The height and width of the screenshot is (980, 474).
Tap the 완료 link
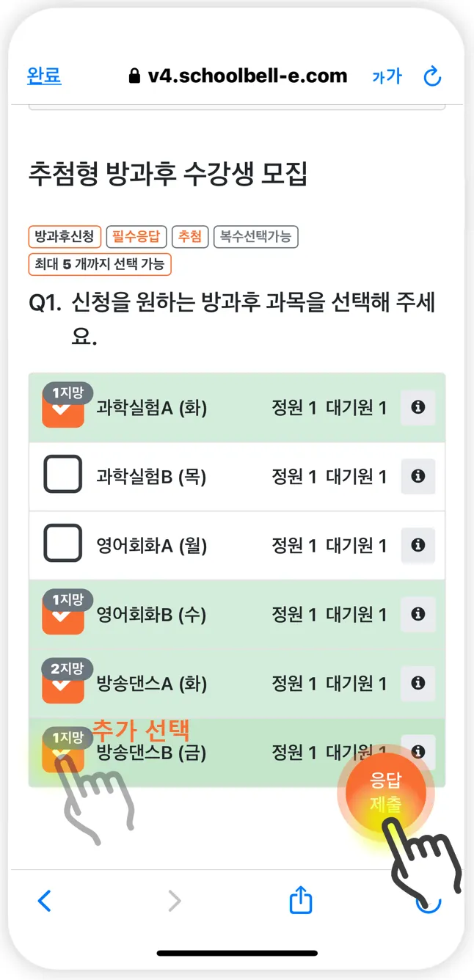(44, 76)
